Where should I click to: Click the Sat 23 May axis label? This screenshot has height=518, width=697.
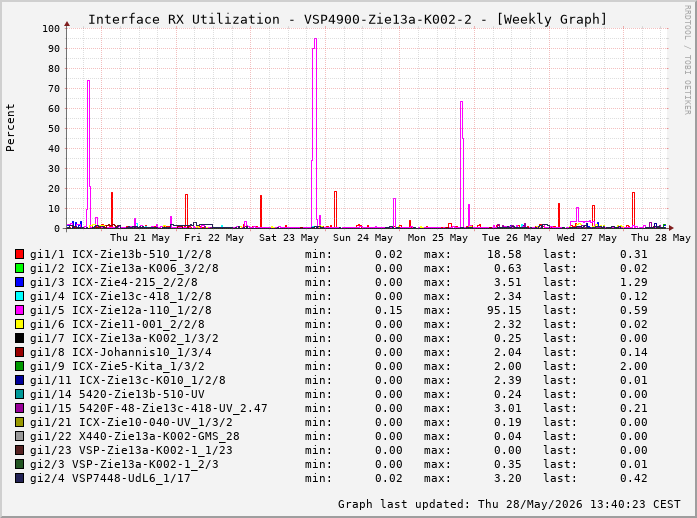point(289,238)
